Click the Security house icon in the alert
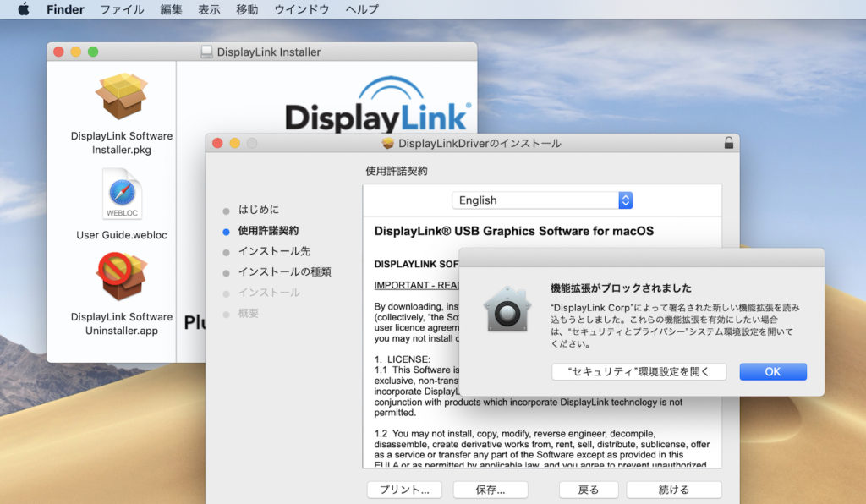This screenshot has height=504, width=866. (507, 309)
